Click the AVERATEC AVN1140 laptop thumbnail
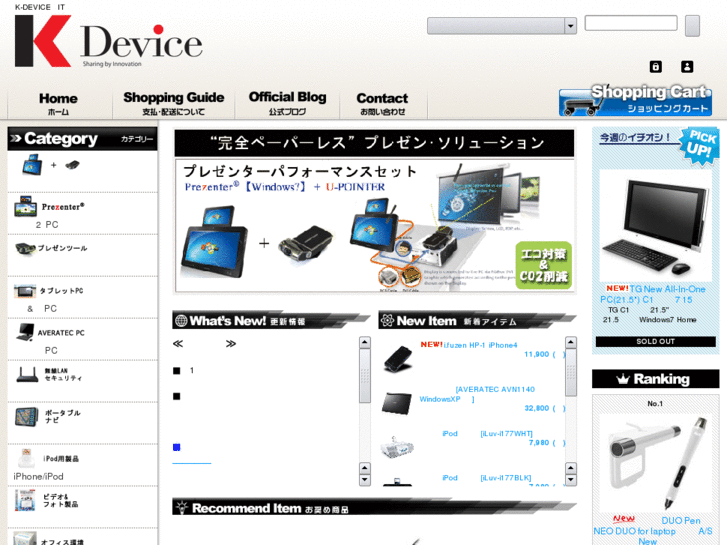The image size is (727, 545). 397,404
